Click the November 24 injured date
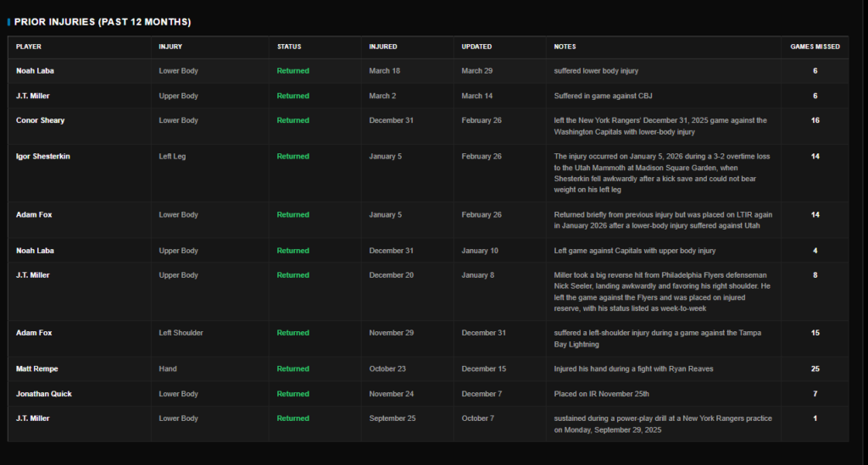 tap(392, 394)
